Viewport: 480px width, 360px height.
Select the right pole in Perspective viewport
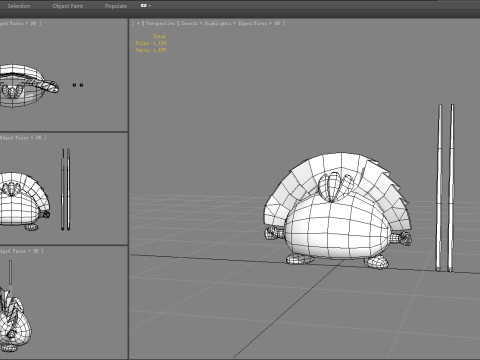(451, 188)
